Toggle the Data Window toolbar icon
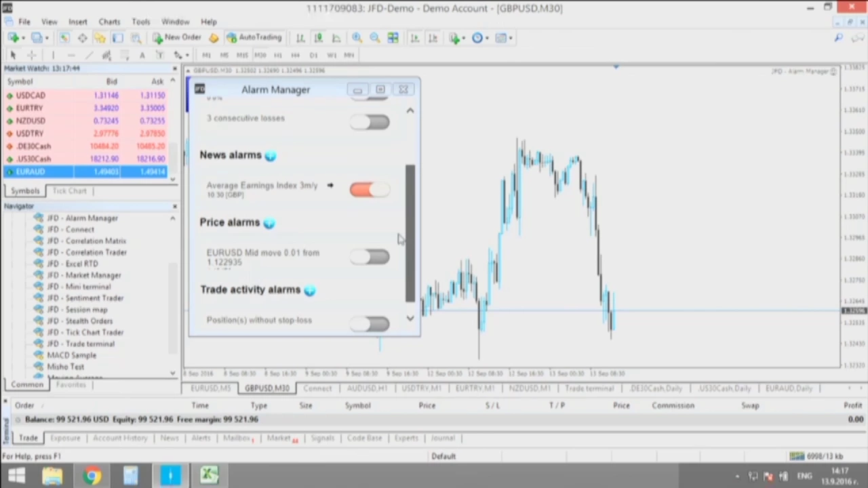The height and width of the screenshot is (488, 868). pyautogui.click(x=82, y=38)
